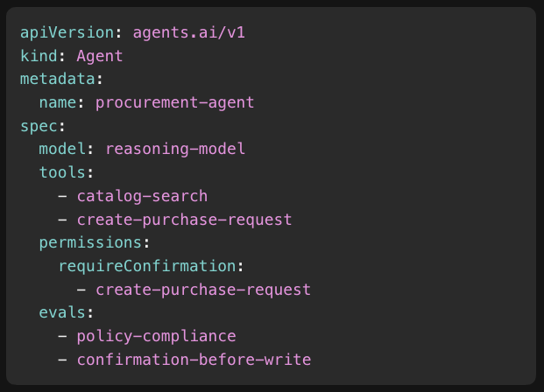Click the spec key
Viewport: 544px width, 392px height.
tap(39, 126)
